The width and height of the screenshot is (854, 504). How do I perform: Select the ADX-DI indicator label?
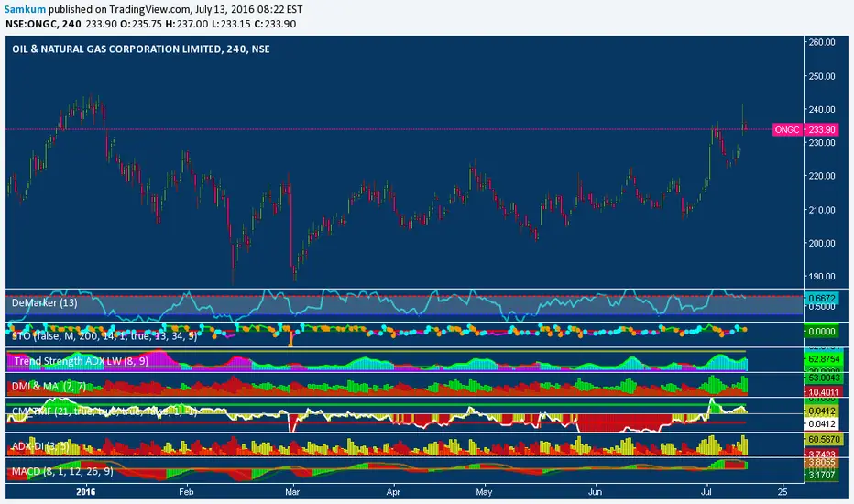(x=40, y=446)
